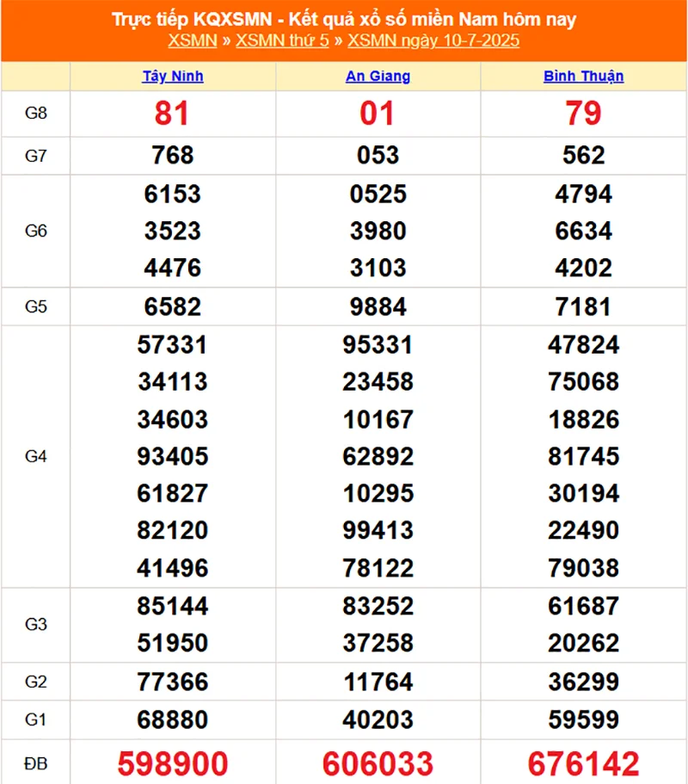Click the G8 row label
The width and height of the screenshot is (688, 784).
(x=35, y=114)
